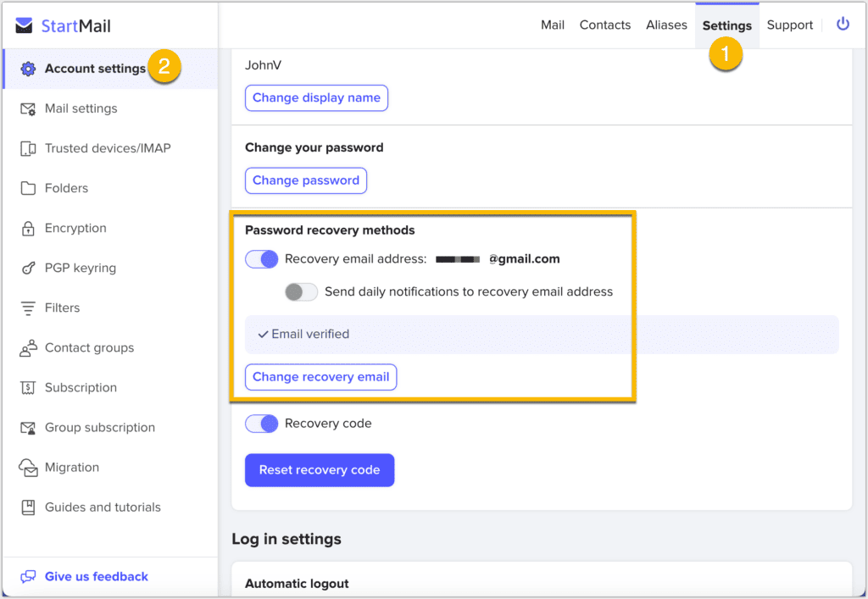Open the Aliases tab

[x=666, y=25]
